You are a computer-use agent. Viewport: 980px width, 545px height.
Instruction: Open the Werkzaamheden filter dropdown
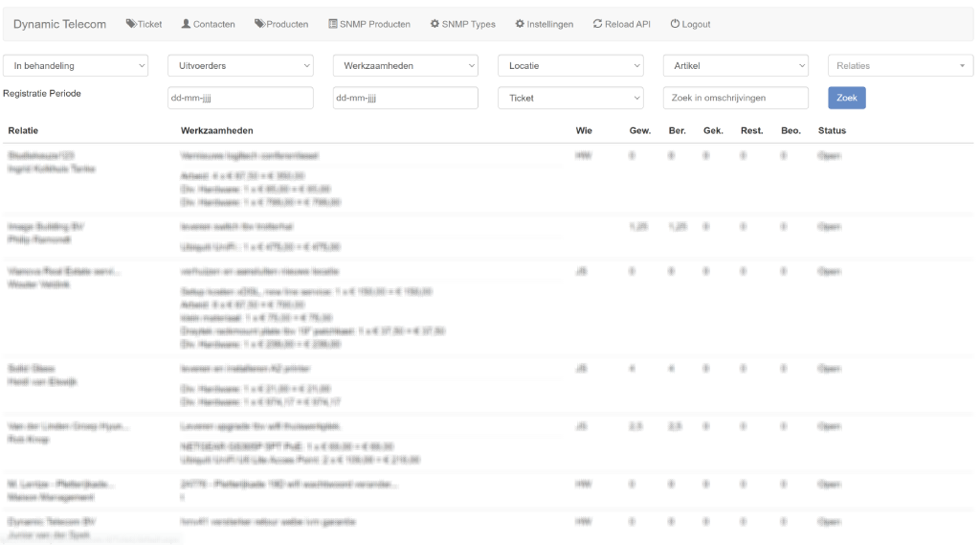click(406, 66)
